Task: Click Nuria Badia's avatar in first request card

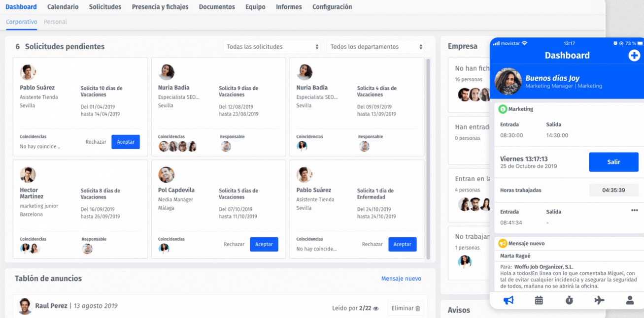Action: tap(167, 72)
